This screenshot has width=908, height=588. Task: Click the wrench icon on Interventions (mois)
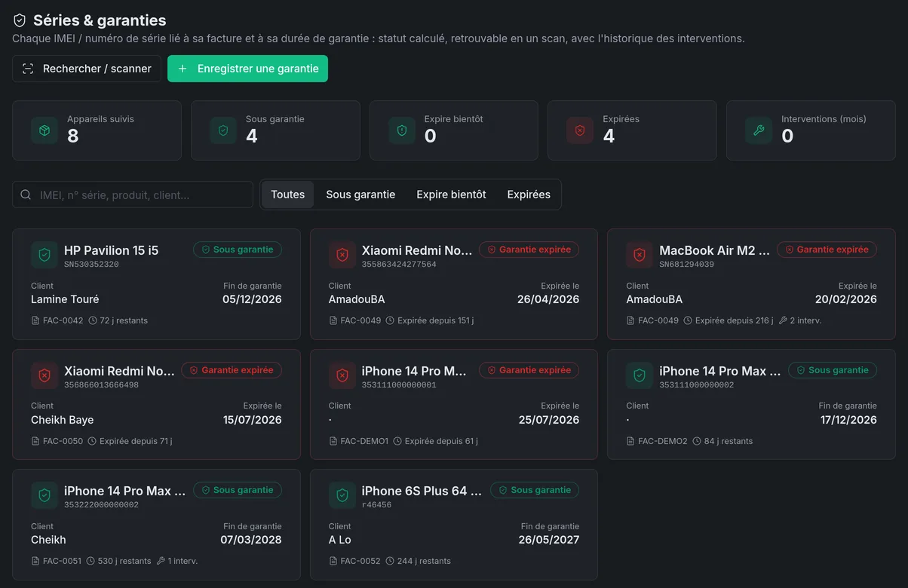(x=759, y=130)
